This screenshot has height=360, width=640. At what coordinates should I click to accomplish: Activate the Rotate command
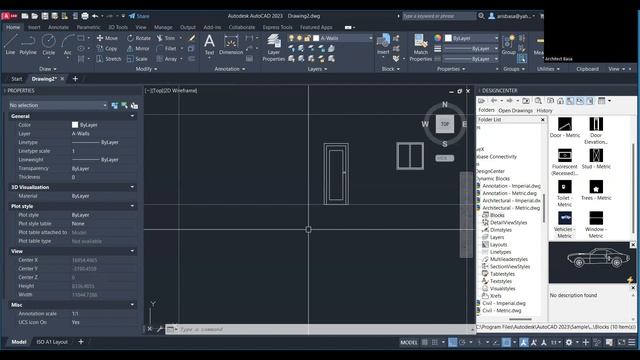tap(139, 38)
